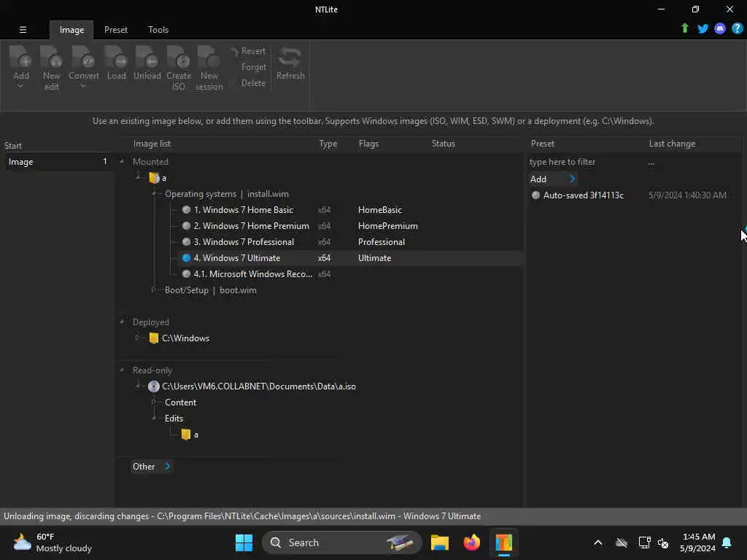This screenshot has height=560, width=747.
Task: Click the HomePremium flag cell
Action: [x=388, y=226]
